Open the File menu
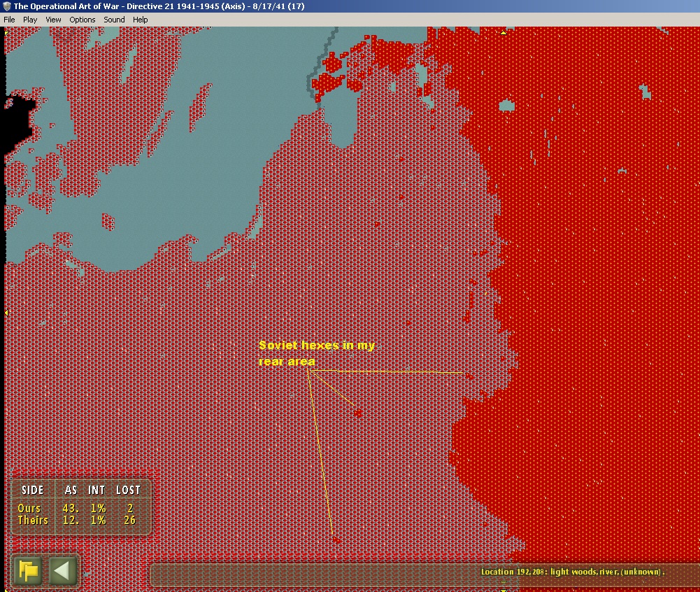 point(9,20)
